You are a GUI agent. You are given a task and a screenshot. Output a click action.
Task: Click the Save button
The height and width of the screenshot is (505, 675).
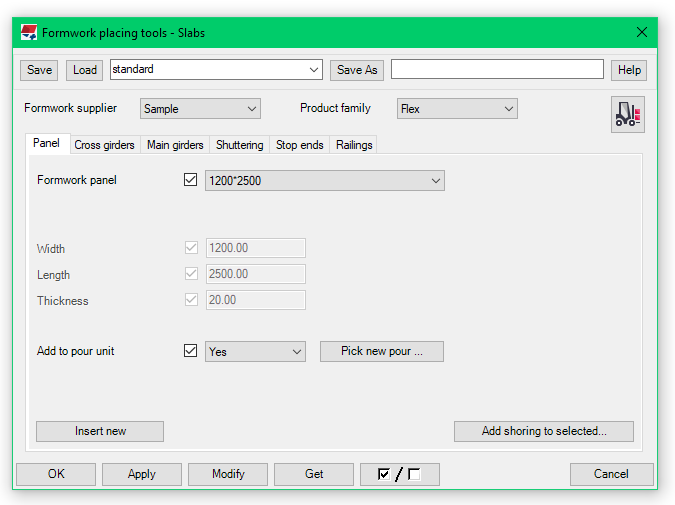[39, 70]
